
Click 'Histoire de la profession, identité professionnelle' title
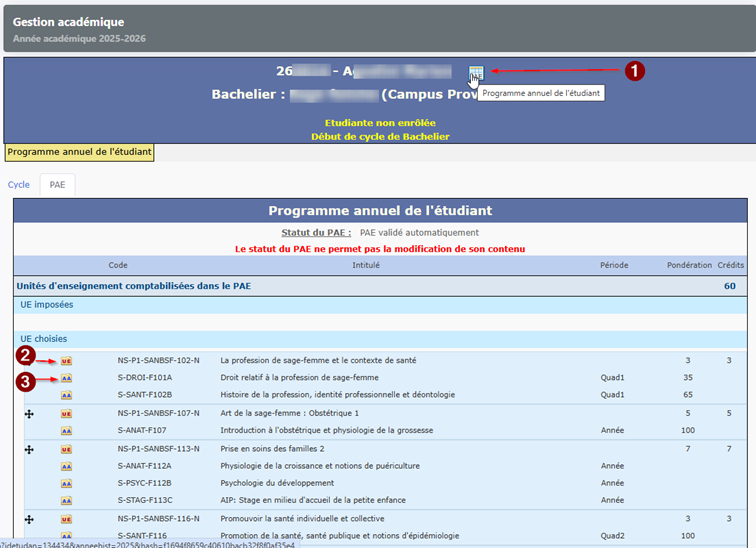338,394
